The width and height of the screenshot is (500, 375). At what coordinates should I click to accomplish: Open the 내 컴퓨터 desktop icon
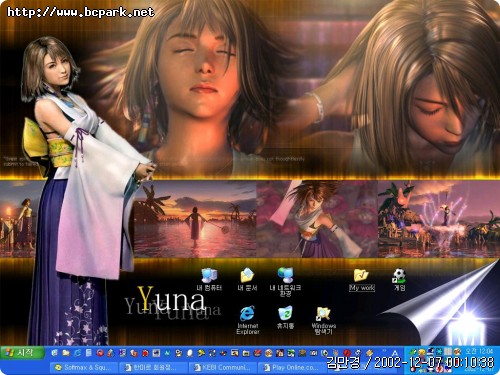click(x=209, y=279)
